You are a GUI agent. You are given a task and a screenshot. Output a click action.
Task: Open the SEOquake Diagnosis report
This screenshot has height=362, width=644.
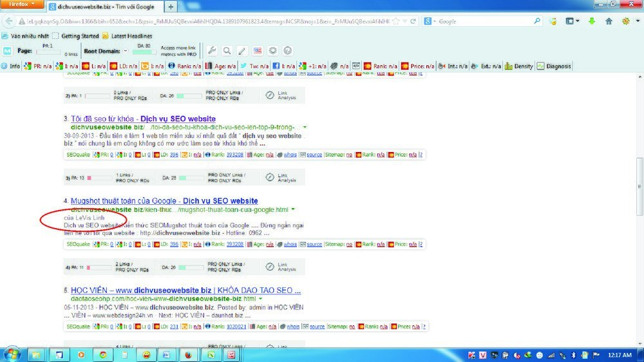coord(554,66)
